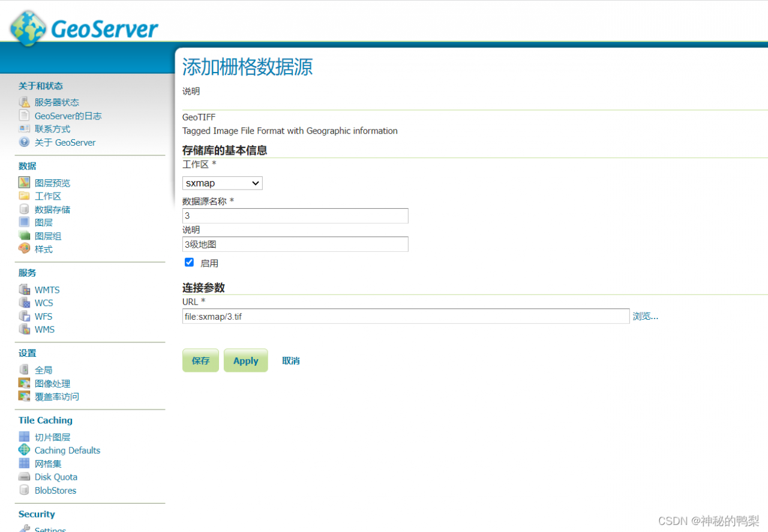Click the 取消 cancel link
Image resolution: width=768 pixels, height=532 pixels.
point(291,360)
